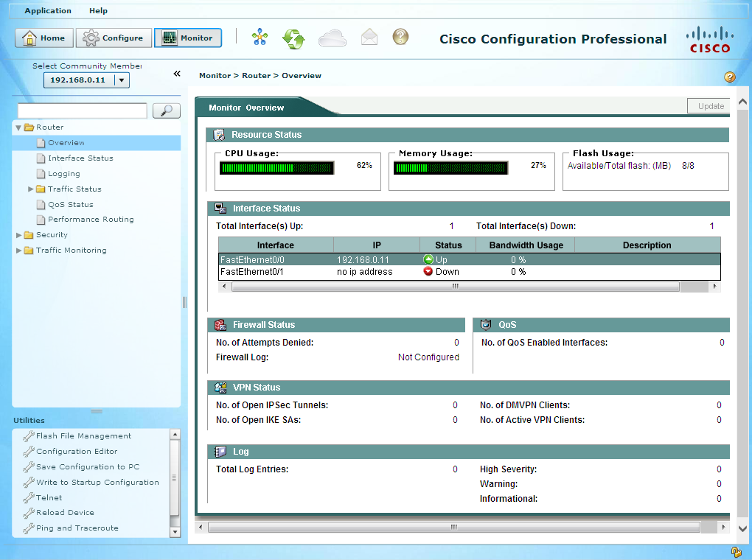Collapse the Router tree folder
The height and width of the screenshot is (560, 752).
point(18,127)
